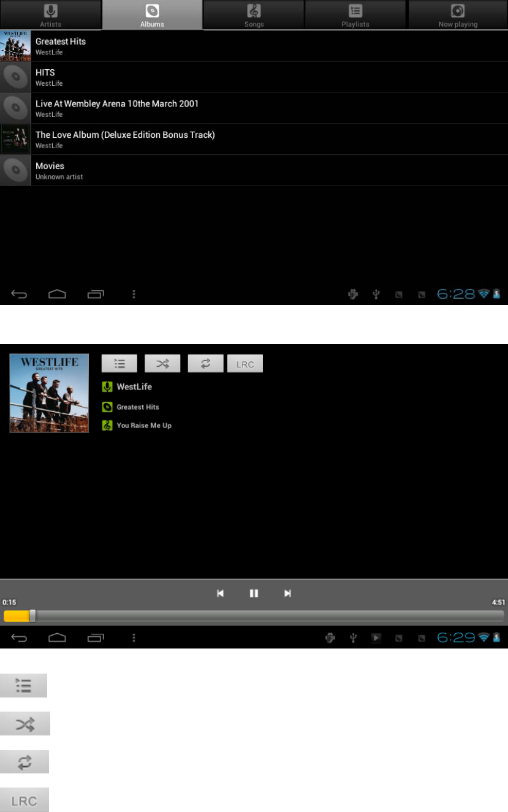The height and width of the screenshot is (812, 508).
Task: Click the playback progress slider handle
Action: (32, 616)
